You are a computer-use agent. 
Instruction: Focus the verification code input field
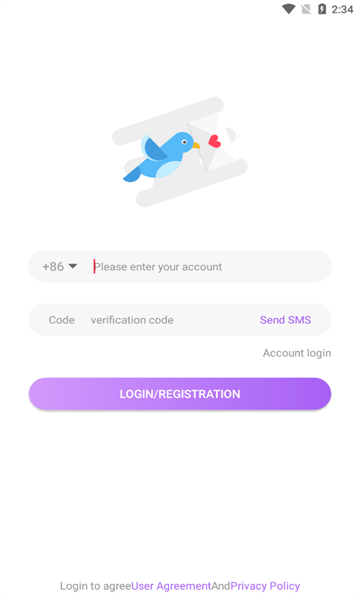[x=170, y=320]
